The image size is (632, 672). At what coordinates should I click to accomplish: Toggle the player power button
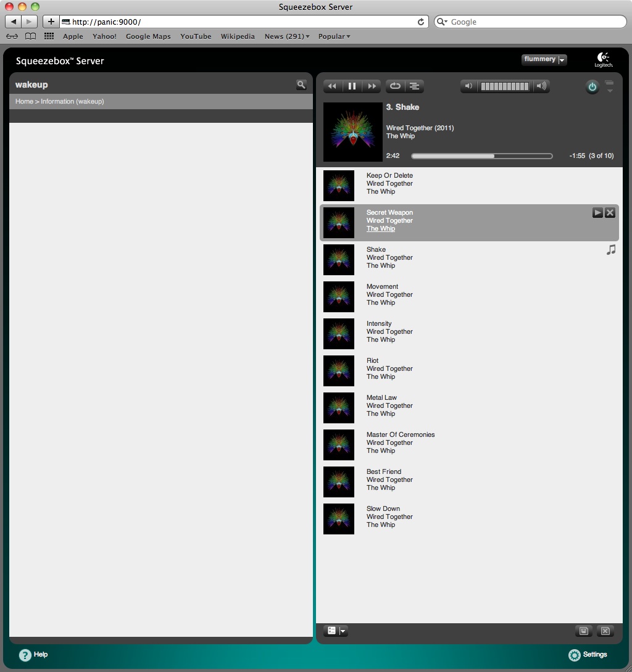pyautogui.click(x=592, y=87)
